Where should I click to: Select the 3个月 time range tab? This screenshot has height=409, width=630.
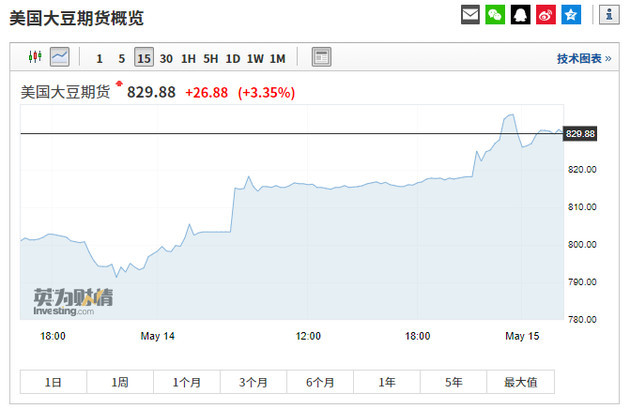(x=253, y=382)
